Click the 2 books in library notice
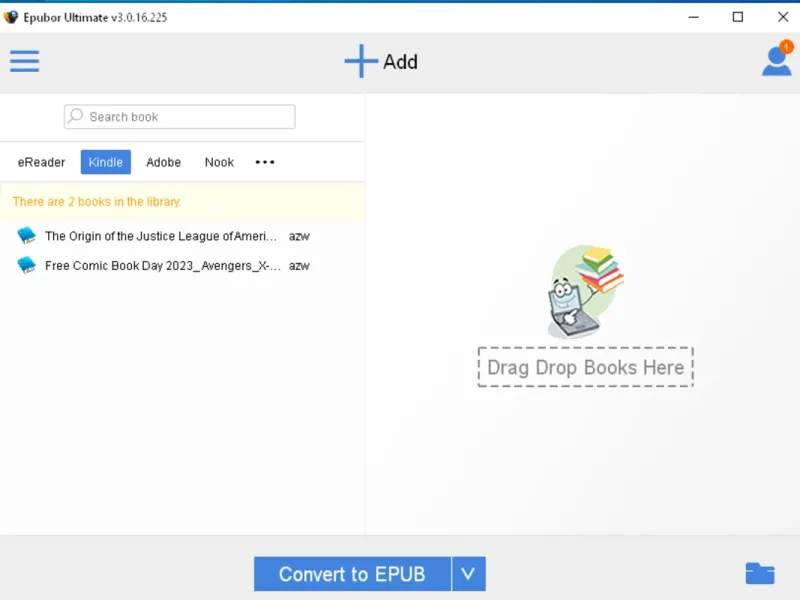Image resolution: width=800 pixels, height=600 pixels. (182, 202)
